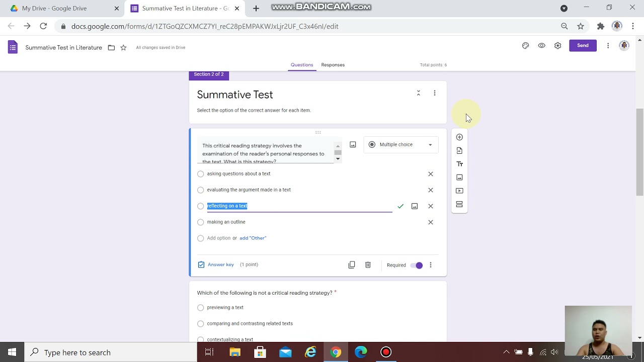Open Extensions puzzle icon
The width and height of the screenshot is (644, 362).
click(x=600, y=26)
